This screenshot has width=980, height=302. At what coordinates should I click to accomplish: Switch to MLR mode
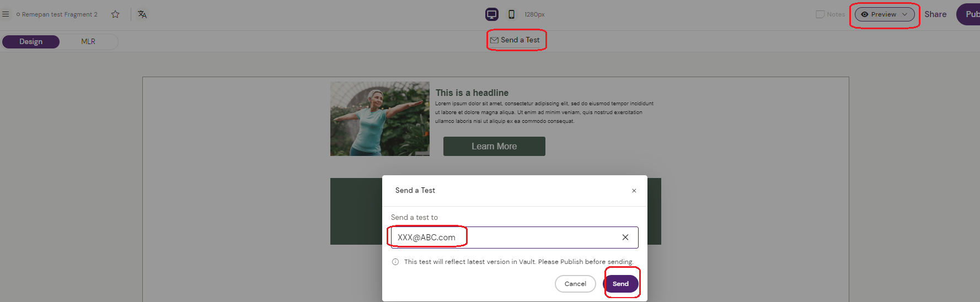pos(88,42)
